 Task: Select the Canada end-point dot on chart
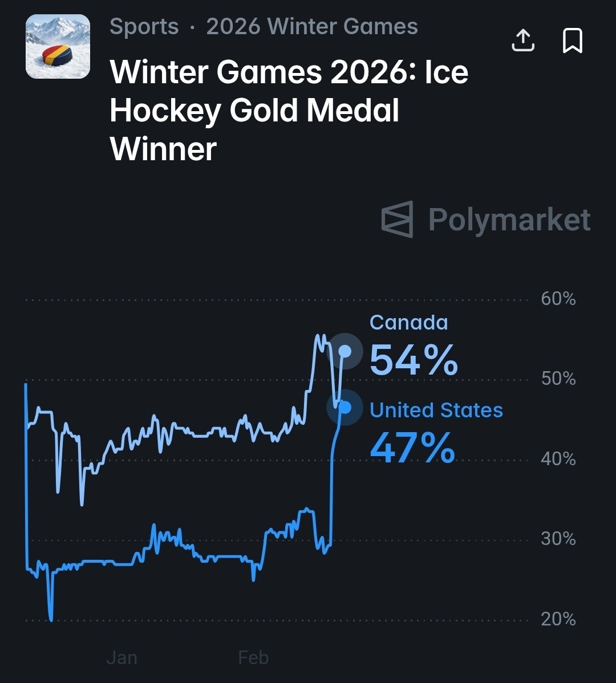[x=345, y=351]
